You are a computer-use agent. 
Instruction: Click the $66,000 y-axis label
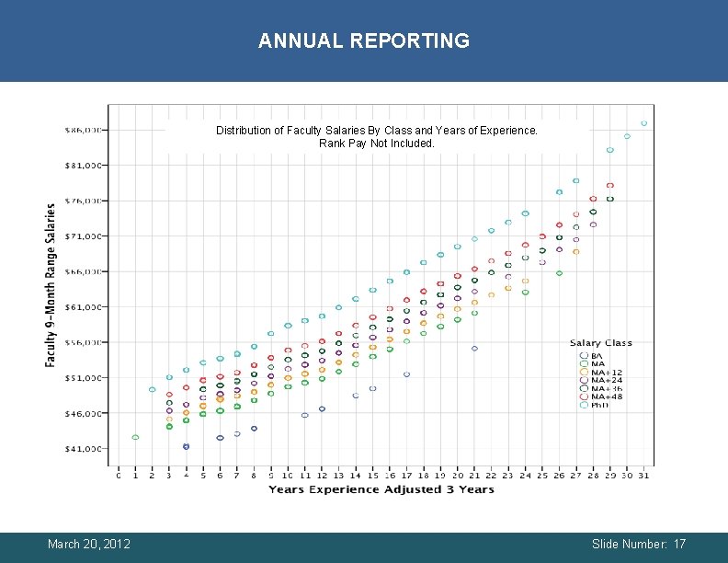(x=83, y=271)
